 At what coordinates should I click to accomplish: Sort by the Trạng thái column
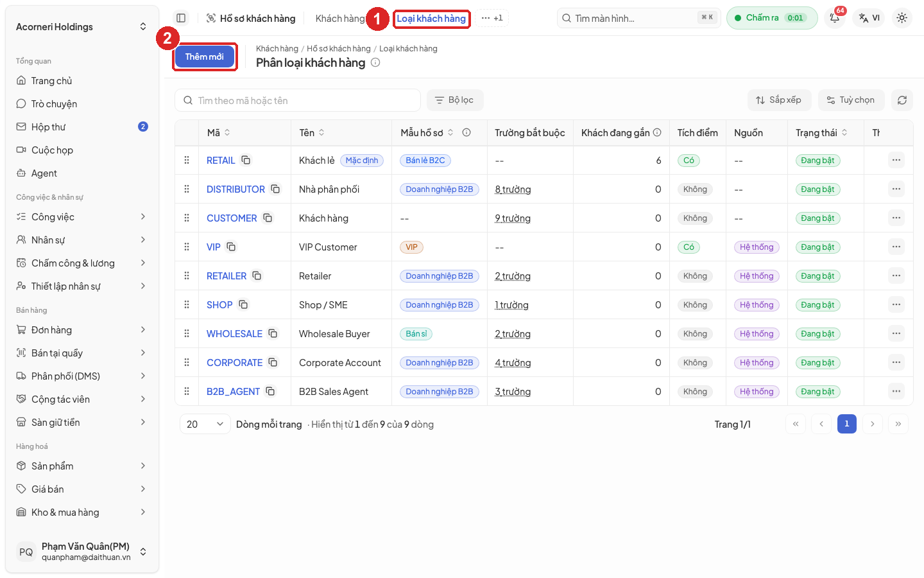point(821,132)
